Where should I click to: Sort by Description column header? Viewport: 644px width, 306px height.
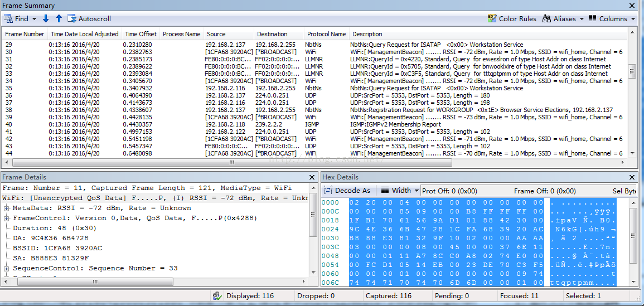(x=489, y=34)
